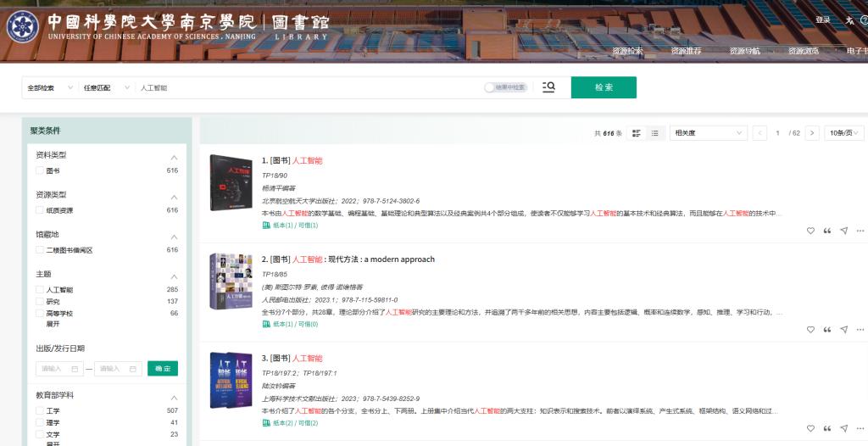
Task: Click the advanced search icon beside search box
Action: coord(548,87)
